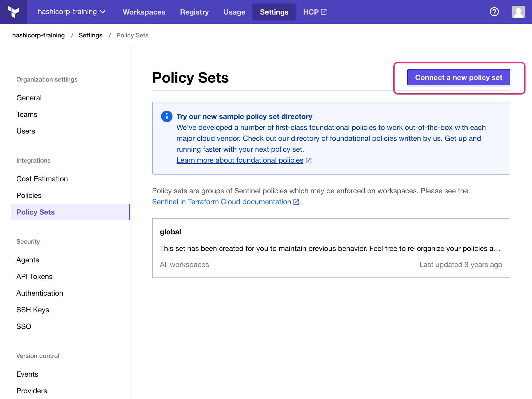Screen dimensions: 532x399
Task: Click 'Connect a new policy set' button
Action: 458,77
